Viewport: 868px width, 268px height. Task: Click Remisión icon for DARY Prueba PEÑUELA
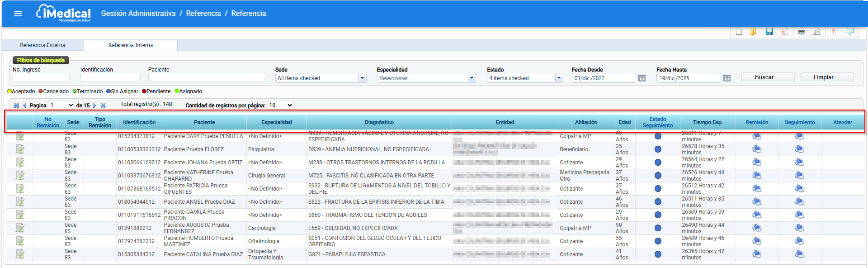tap(757, 136)
